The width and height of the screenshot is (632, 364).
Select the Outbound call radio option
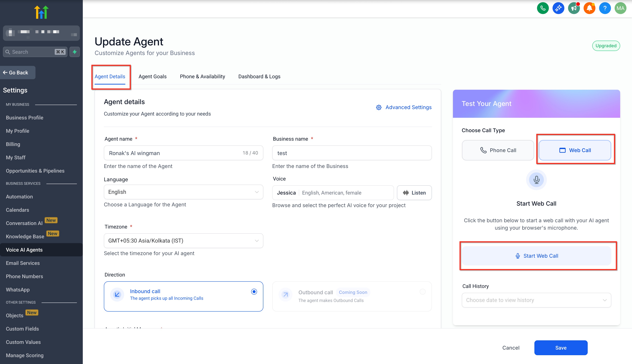[422, 291]
